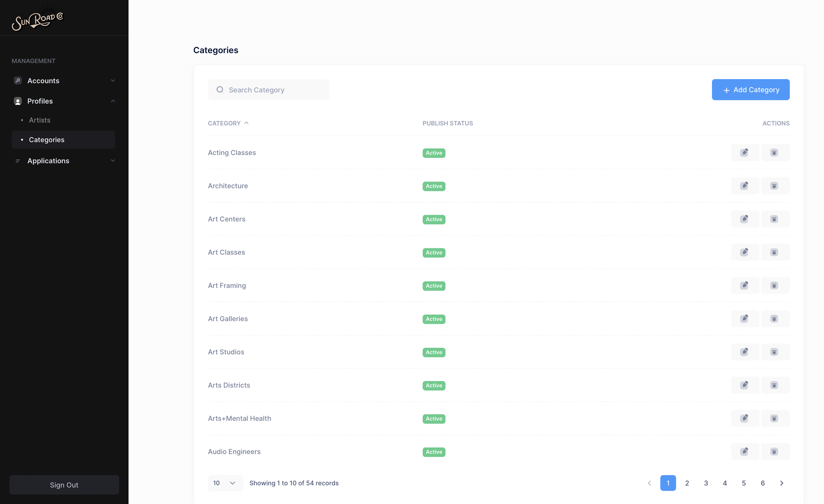Screen dimensions: 824x504
Task: Select Artists in the sidebar menu
Action: coord(39,120)
